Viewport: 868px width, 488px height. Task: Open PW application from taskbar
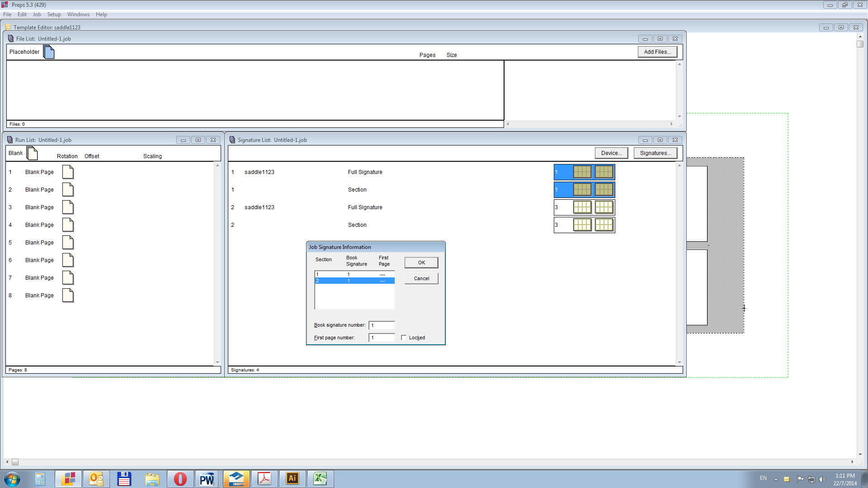(x=207, y=479)
